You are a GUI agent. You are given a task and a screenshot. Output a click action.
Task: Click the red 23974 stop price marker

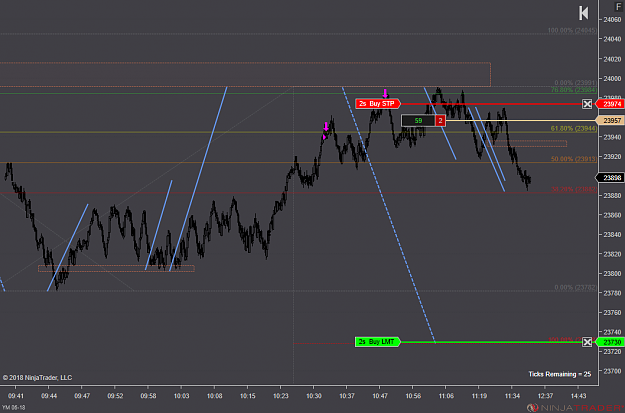[x=610, y=104]
